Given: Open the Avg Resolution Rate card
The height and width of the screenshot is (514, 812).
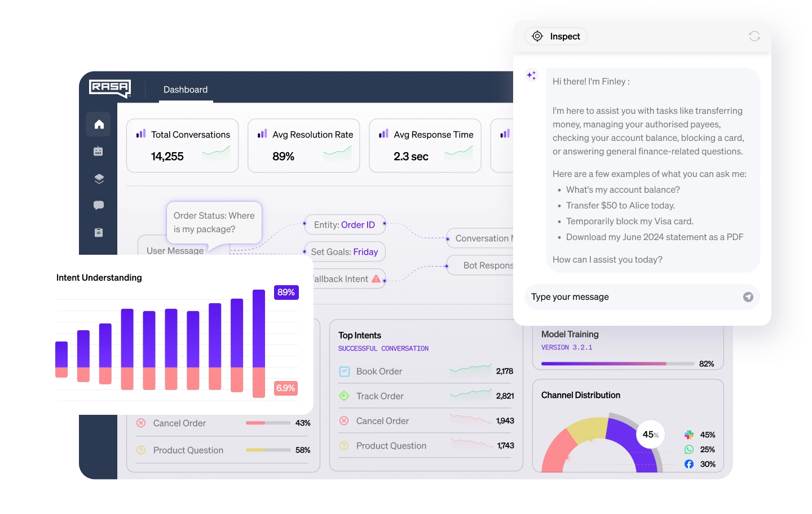Looking at the screenshot, I should coord(304,145).
